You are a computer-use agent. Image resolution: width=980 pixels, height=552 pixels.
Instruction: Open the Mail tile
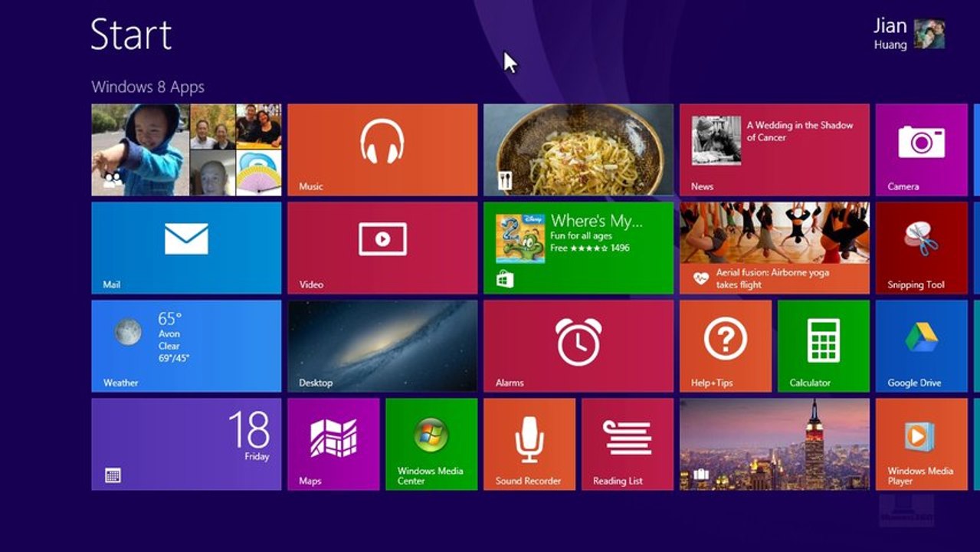(x=186, y=248)
